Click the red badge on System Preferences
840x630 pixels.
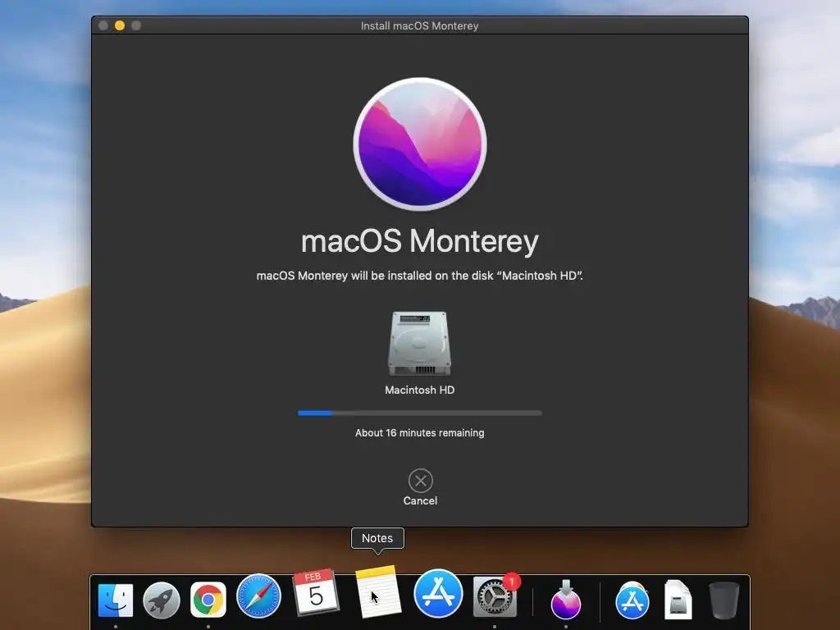(512, 582)
